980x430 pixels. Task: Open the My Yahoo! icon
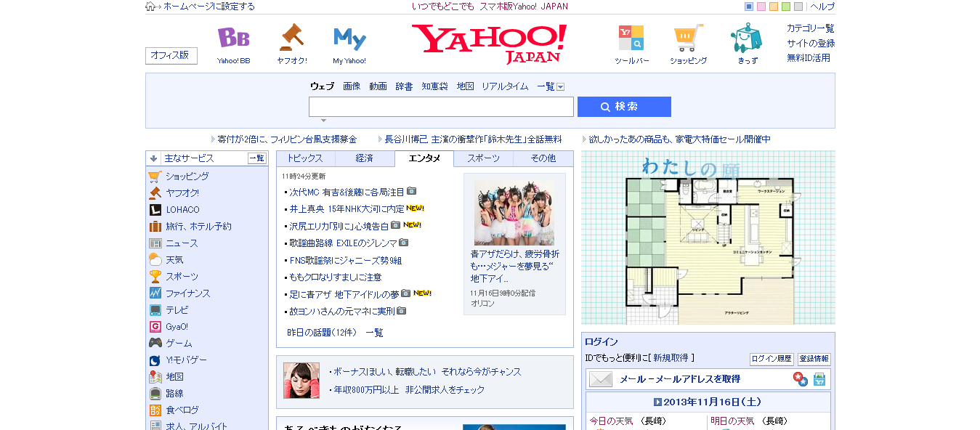(349, 38)
